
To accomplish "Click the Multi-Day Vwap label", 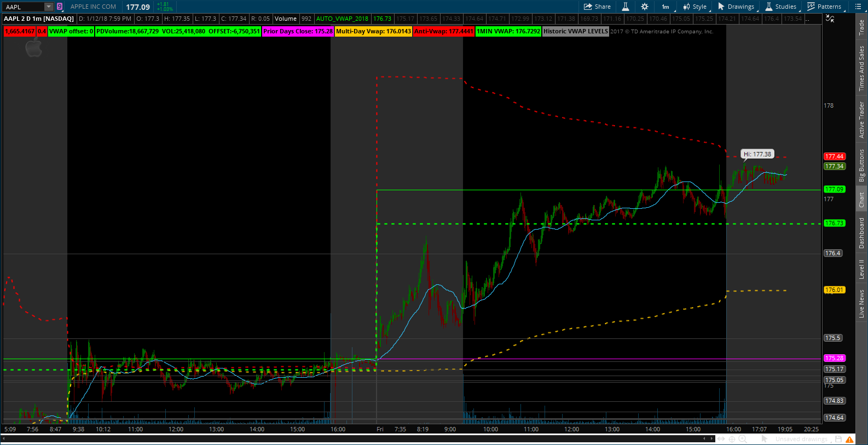I will (x=373, y=31).
